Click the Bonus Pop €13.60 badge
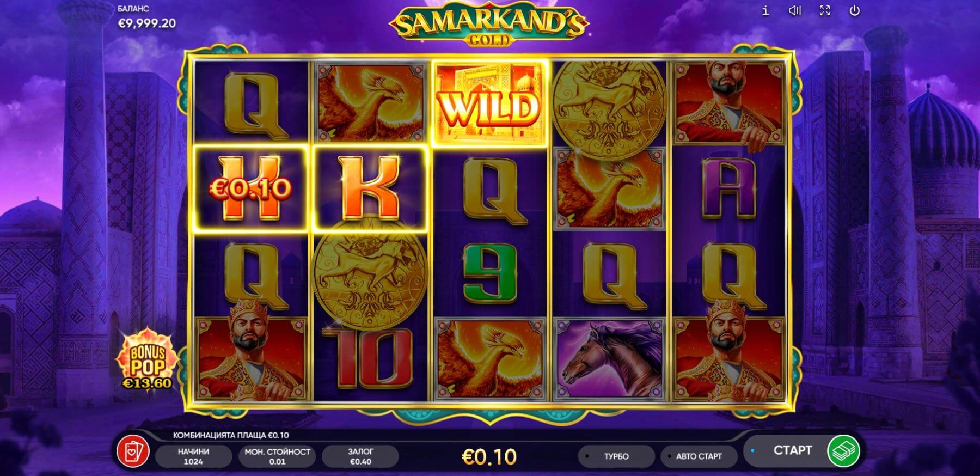The height and width of the screenshot is (476, 980). tap(146, 359)
